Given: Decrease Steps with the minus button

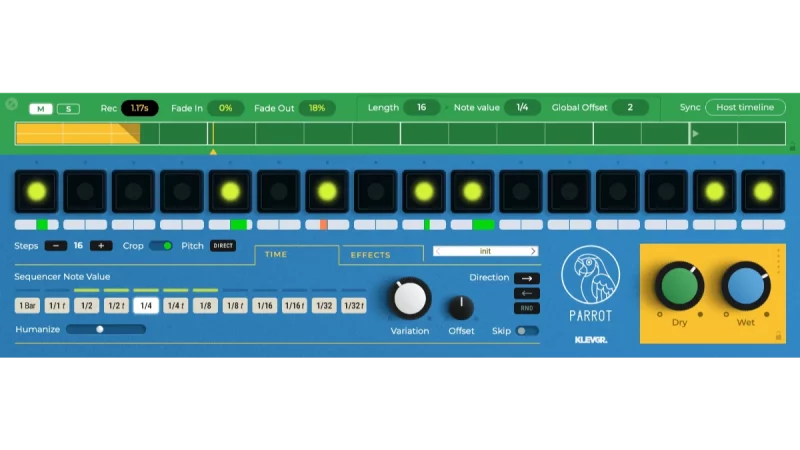Looking at the screenshot, I should click(x=56, y=246).
